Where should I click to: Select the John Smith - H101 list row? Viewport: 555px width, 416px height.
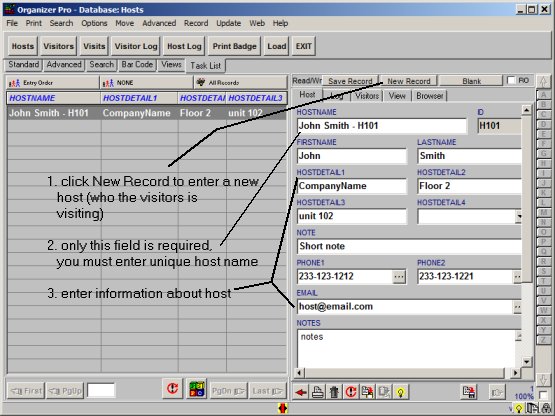pos(147,113)
